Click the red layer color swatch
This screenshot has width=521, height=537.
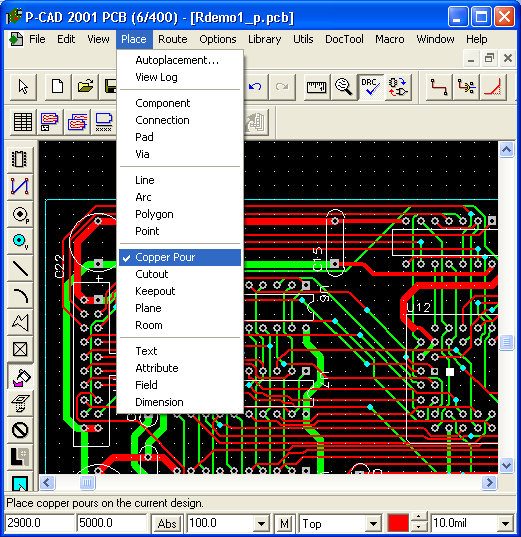pos(398,523)
